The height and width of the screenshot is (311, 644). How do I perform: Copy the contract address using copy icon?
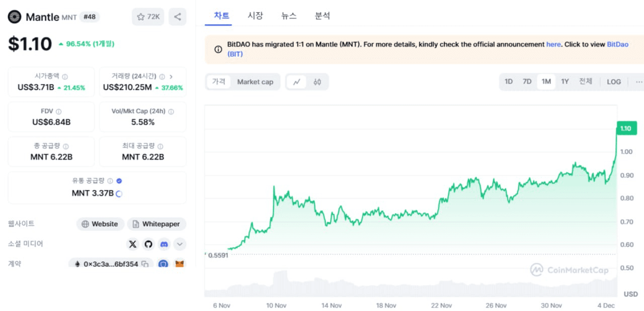click(145, 264)
